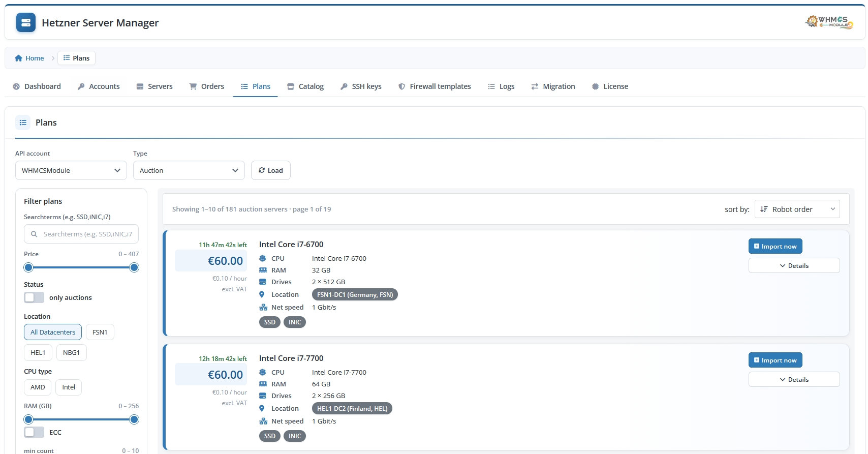
Task: Open the Type dropdown showing Auction
Action: 189,170
